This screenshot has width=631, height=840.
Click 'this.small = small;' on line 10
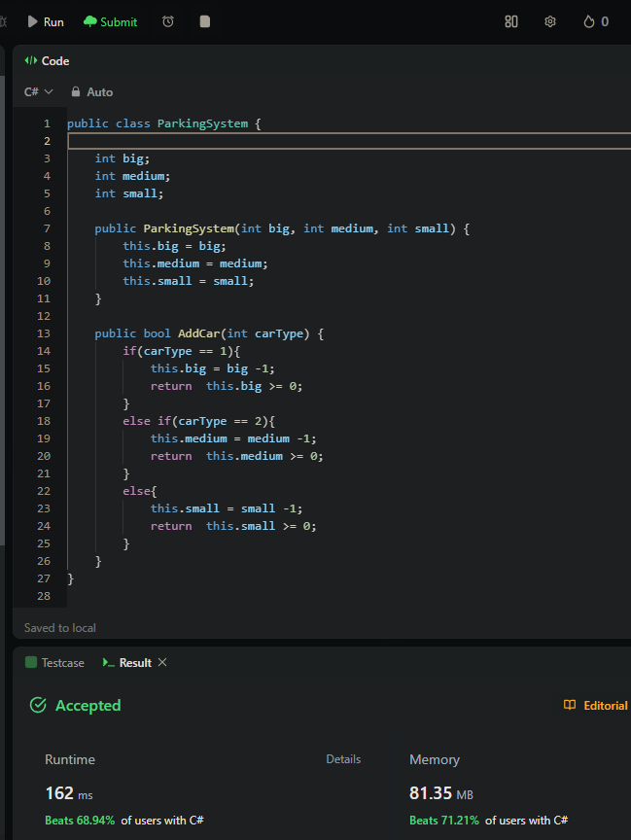[188, 281]
